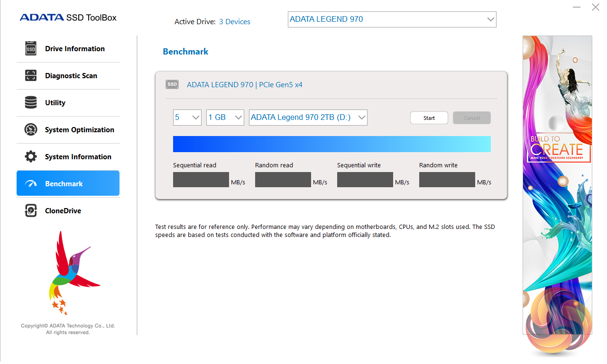The image size is (607, 364).
Task: Click the Drive Information SSD icon
Action: tap(31, 49)
